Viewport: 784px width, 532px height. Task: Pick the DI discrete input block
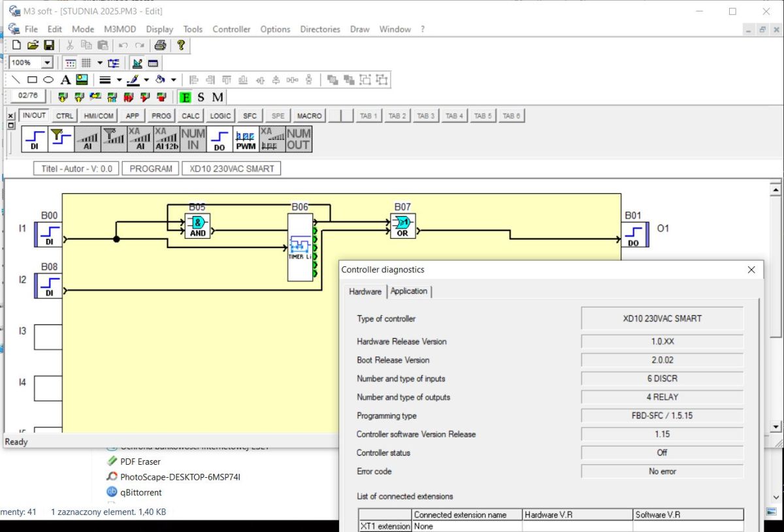(35, 139)
